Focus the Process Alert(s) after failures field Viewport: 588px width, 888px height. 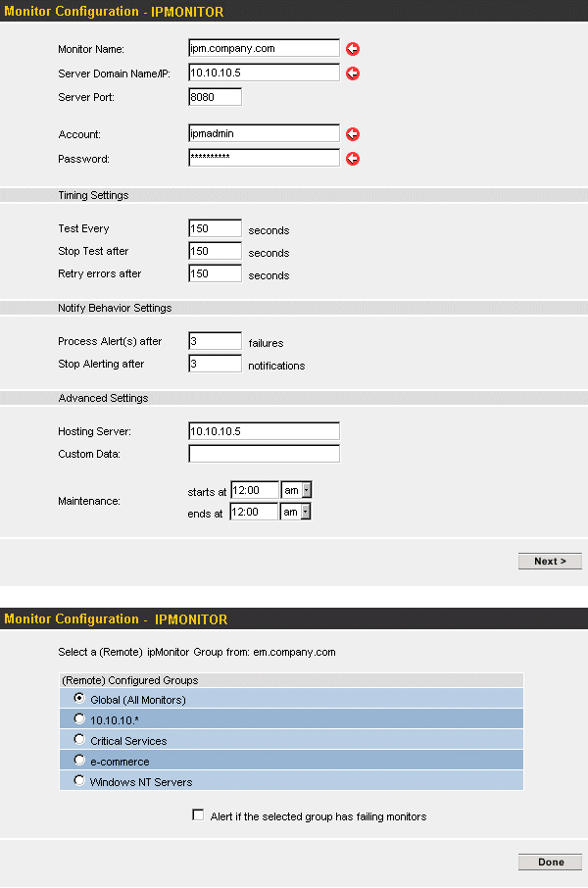pos(216,341)
